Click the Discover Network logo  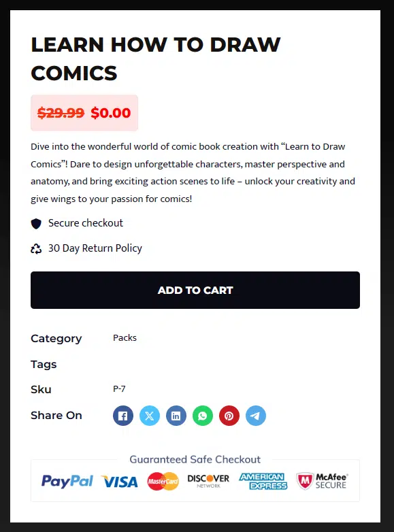208,481
